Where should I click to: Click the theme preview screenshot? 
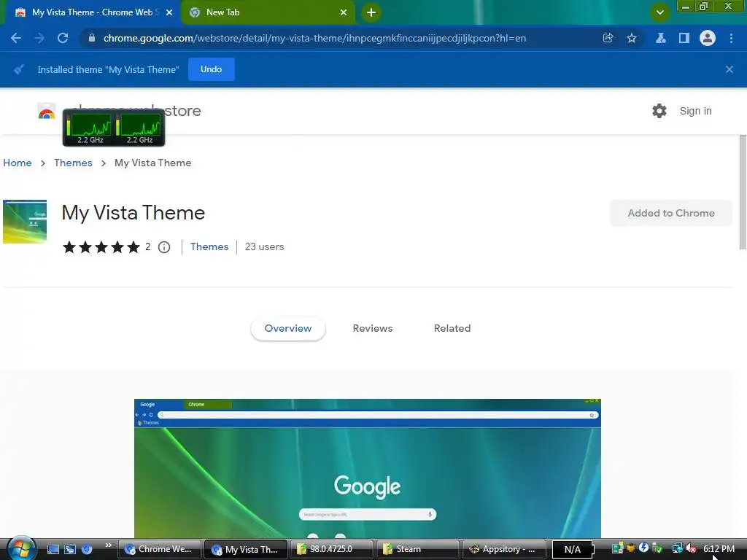368,469
